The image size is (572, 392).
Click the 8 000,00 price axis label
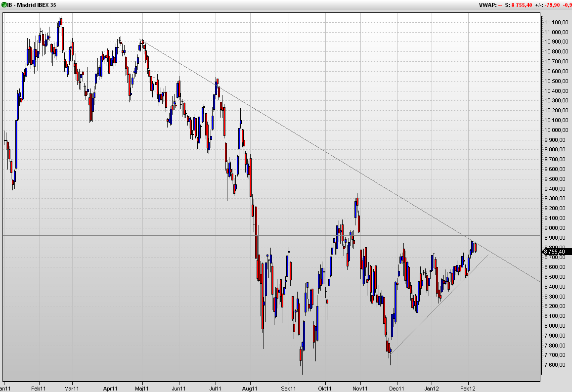click(x=557, y=326)
